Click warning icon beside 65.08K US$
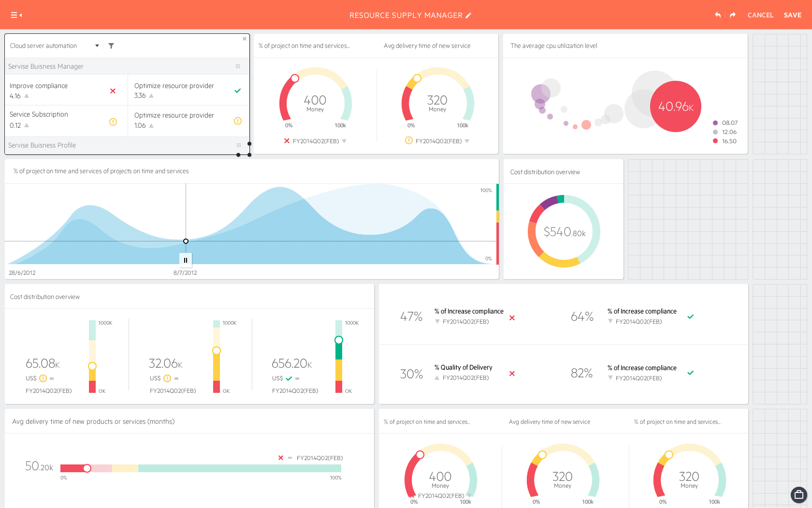The image size is (812, 508). [43, 378]
